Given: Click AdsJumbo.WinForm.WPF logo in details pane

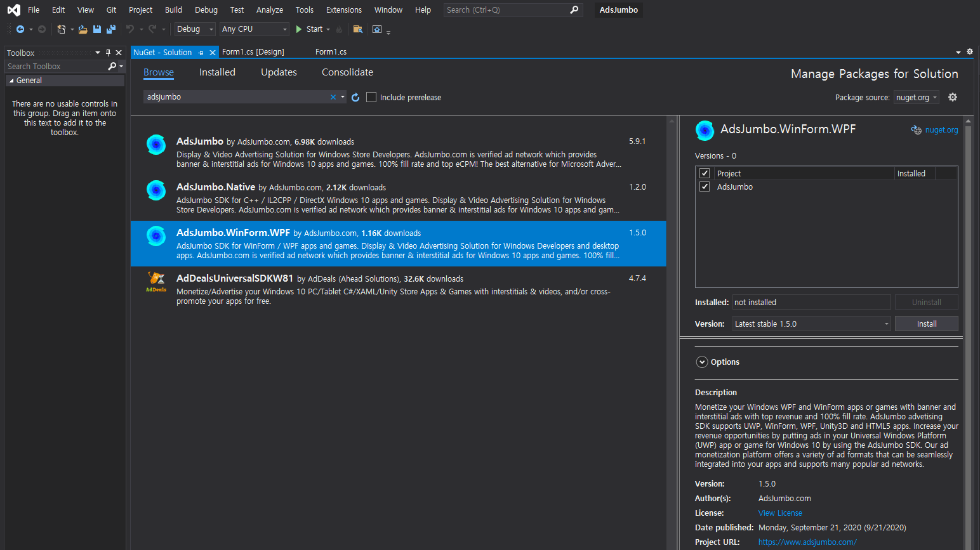Looking at the screenshot, I should coord(705,130).
